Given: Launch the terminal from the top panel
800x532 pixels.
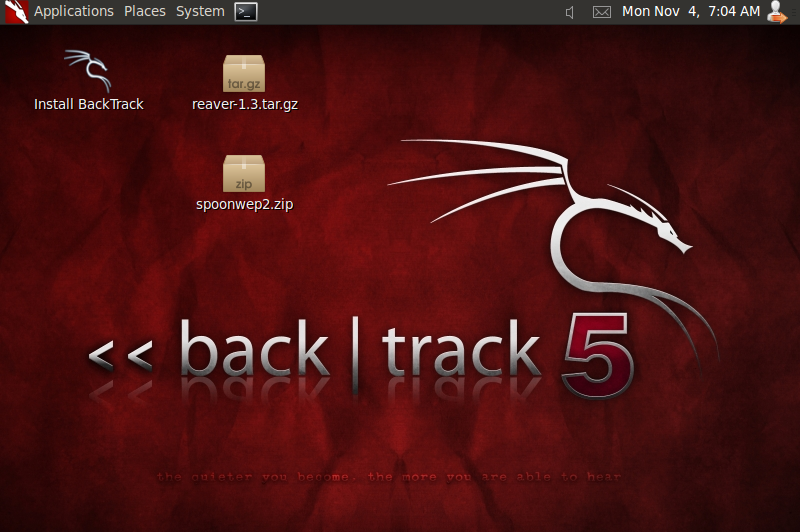Looking at the screenshot, I should coord(246,12).
